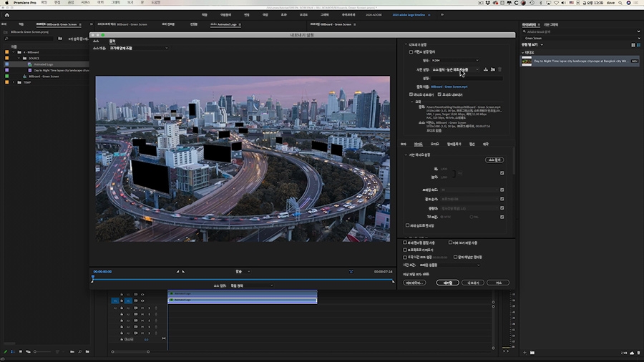This screenshot has height=362, width=644.
Task: Open the 소스 범위 source range dropdown
Action: point(248,285)
